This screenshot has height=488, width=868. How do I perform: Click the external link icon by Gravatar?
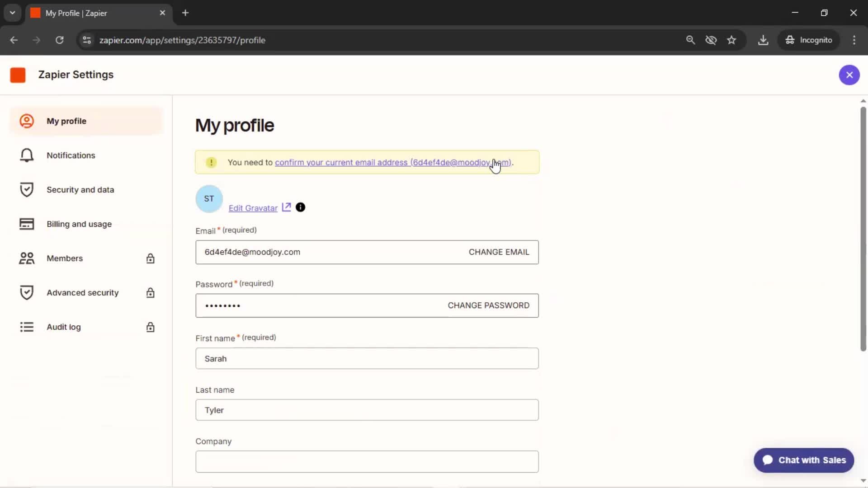point(287,207)
